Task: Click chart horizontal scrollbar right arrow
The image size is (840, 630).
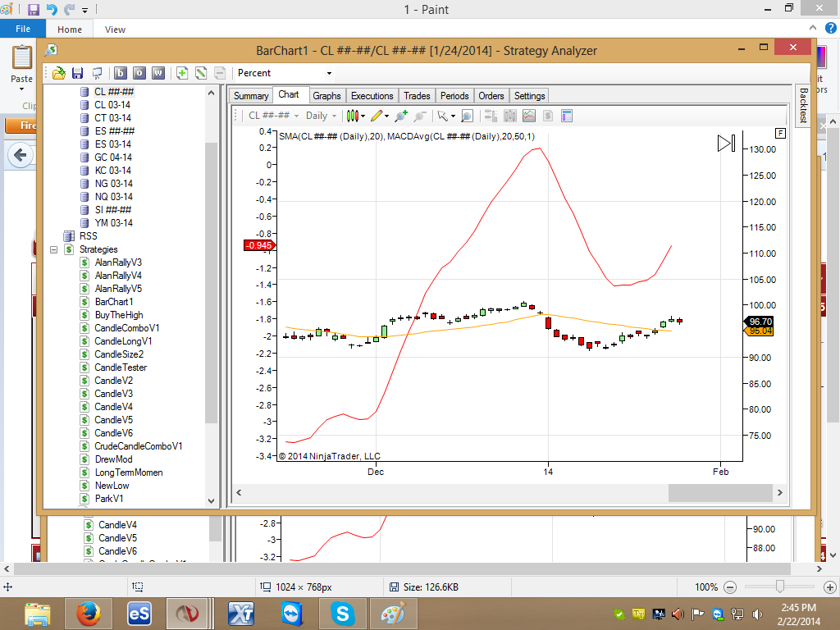Action: pos(780,492)
